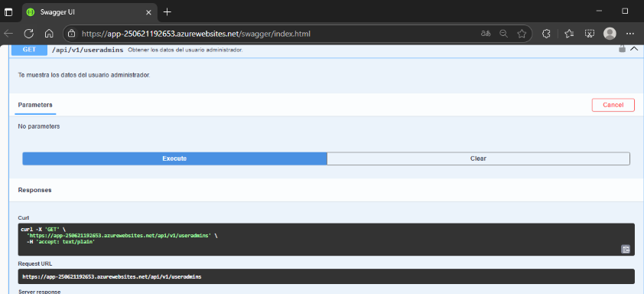The width and height of the screenshot is (644, 294).
Task: Click the GET method badge
Action: point(29,50)
